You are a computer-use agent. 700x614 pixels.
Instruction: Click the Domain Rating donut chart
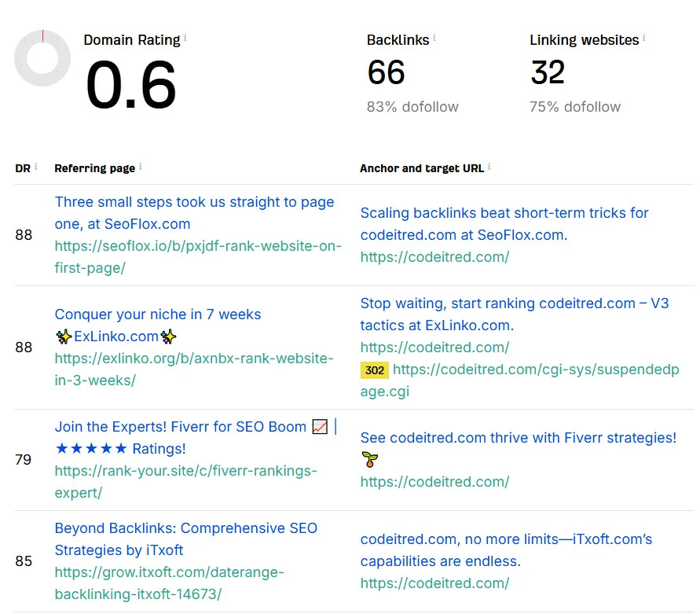[42, 58]
